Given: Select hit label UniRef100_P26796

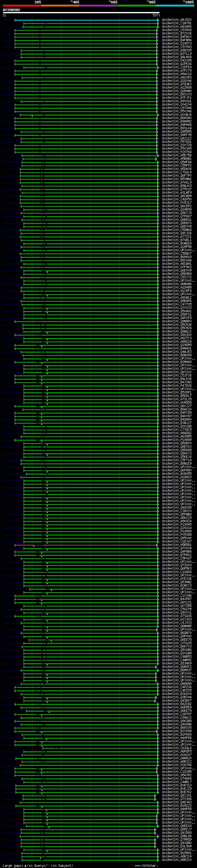Looking at the screenshot, I should [177, 765].
